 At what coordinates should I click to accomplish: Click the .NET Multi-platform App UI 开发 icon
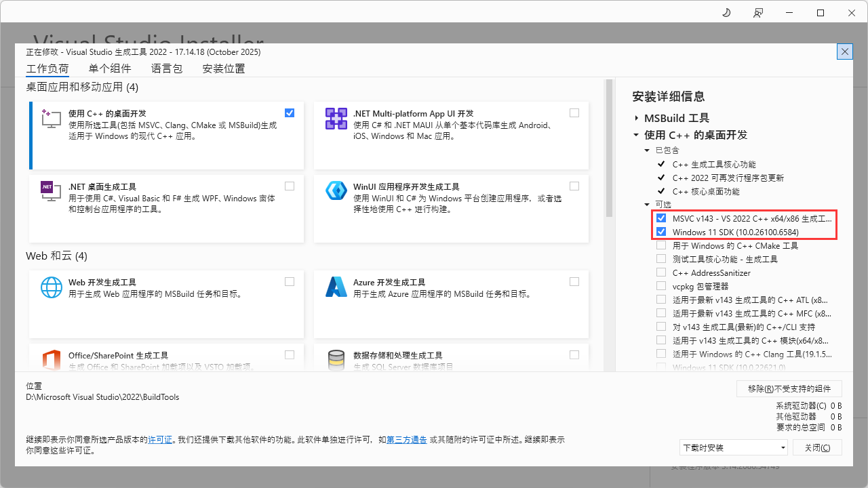click(x=336, y=119)
